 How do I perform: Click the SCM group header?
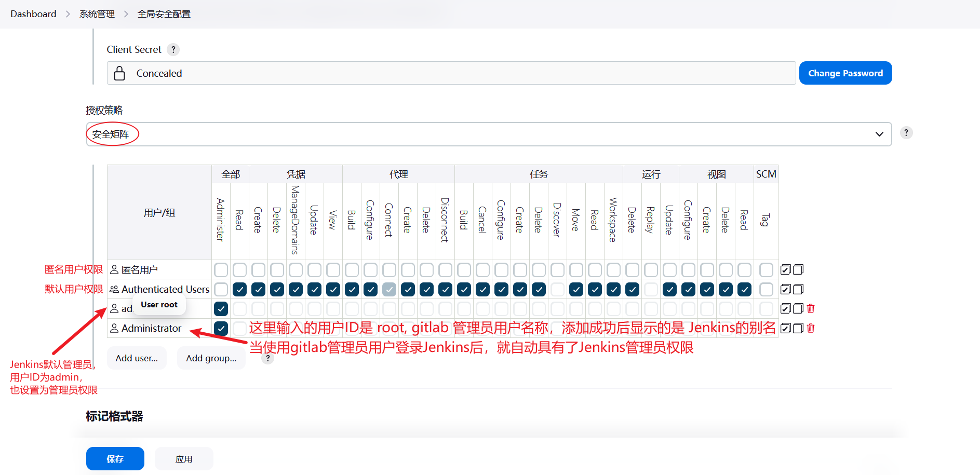click(x=766, y=174)
